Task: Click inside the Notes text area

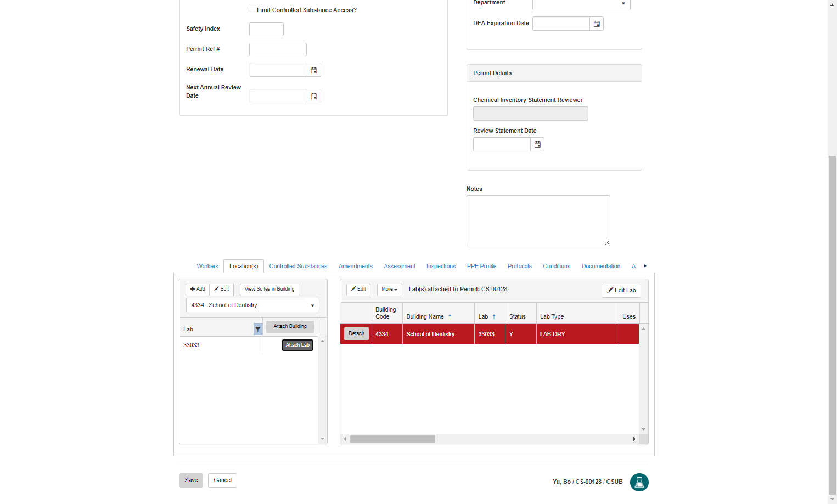Action: [538, 221]
